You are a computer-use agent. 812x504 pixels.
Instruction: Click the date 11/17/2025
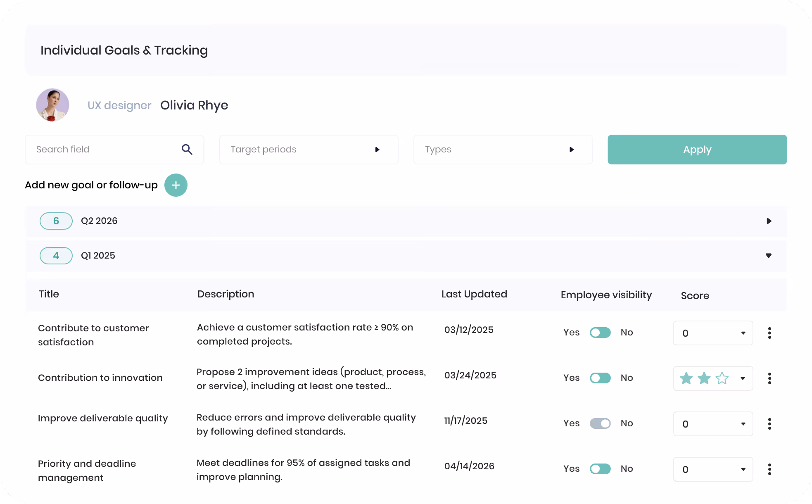pyautogui.click(x=466, y=421)
